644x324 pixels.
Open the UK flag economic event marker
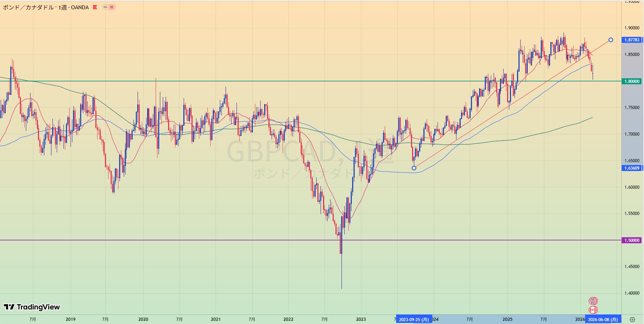pos(593,301)
